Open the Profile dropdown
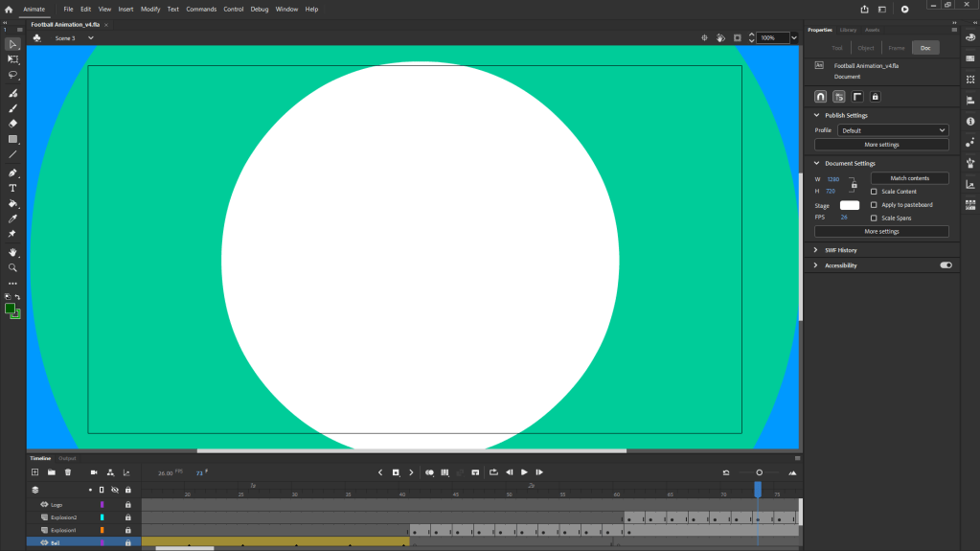 tap(893, 130)
